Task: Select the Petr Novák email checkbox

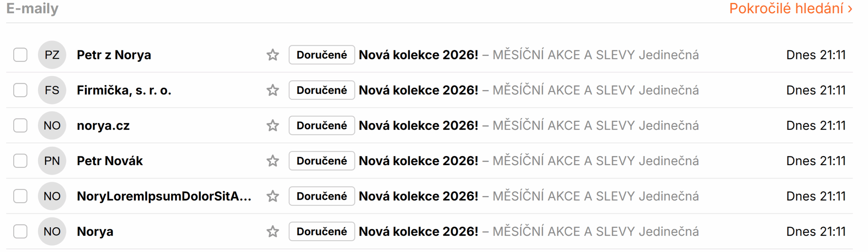Action: click(20, 161)
